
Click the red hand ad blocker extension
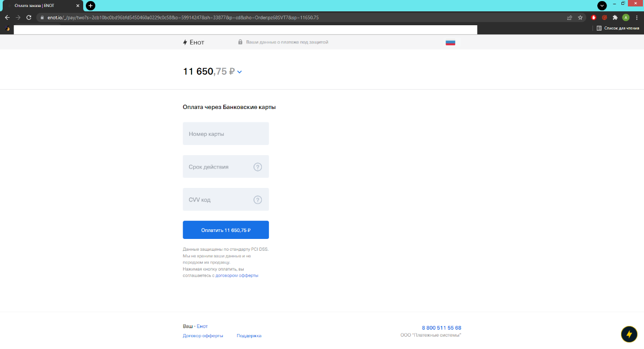pyautogui.click(x=594, y=17)
